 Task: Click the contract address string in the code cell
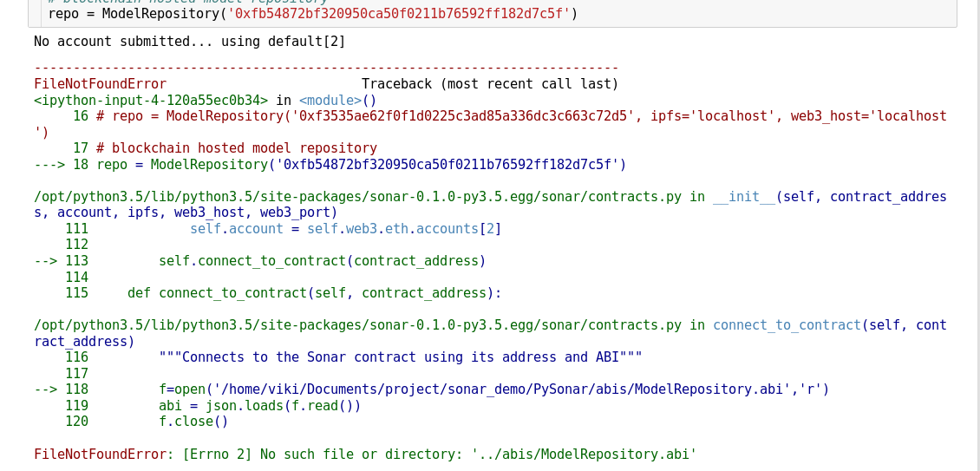(x=400, y=13)
